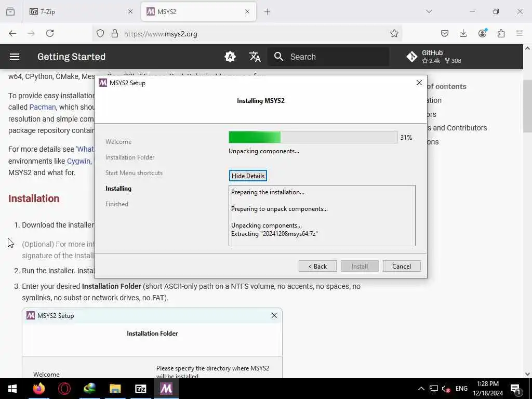The width and height of the screenshot is (532, 399).
Task: Close the MSYS2 browser tab
Action: 247,11
